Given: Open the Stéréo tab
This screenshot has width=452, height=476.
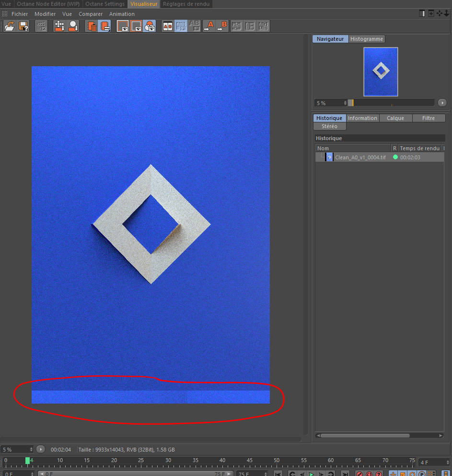Looking at the screenshot, I should tap(329, 126).
